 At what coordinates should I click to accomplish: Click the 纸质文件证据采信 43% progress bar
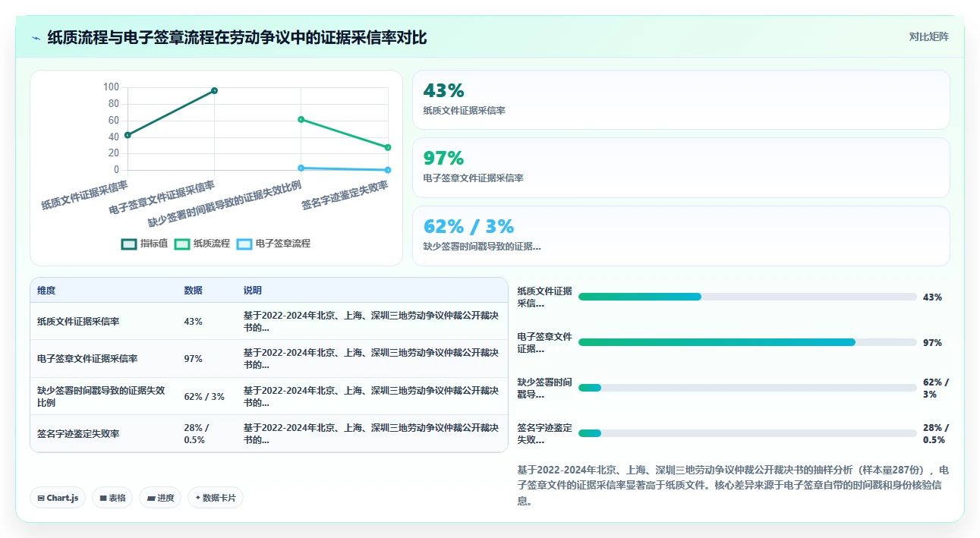tap(748, 297)
